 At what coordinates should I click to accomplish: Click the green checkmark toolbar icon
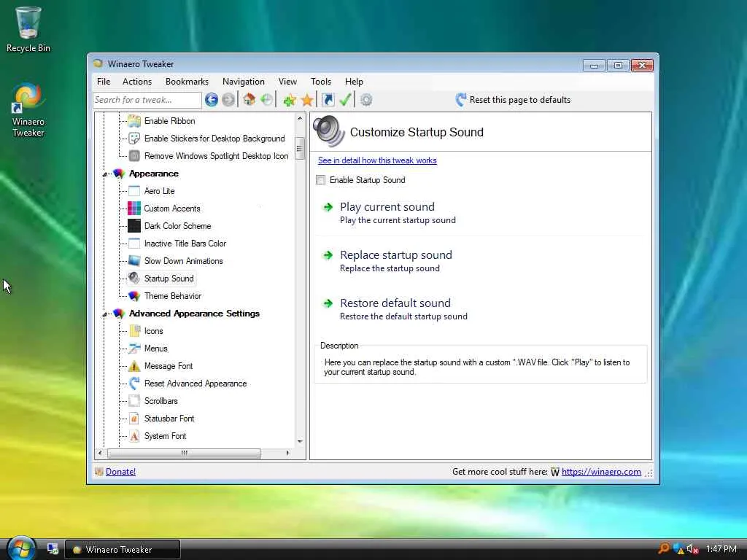[345, 99]
